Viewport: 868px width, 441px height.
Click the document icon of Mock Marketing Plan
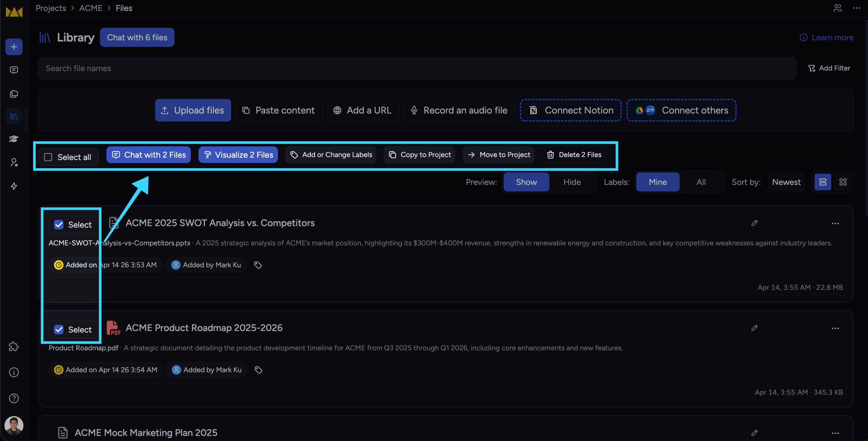pyautogui.click(x=63, y=433)
